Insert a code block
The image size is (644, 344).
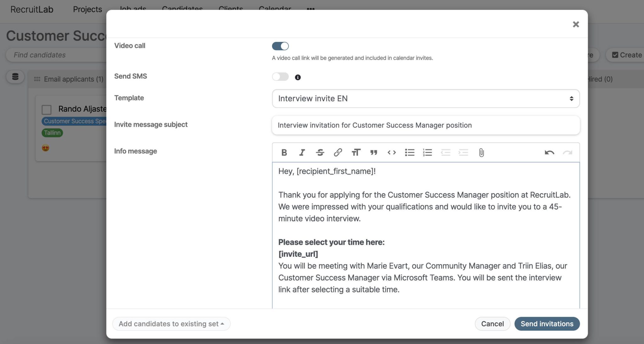[391, 153]
